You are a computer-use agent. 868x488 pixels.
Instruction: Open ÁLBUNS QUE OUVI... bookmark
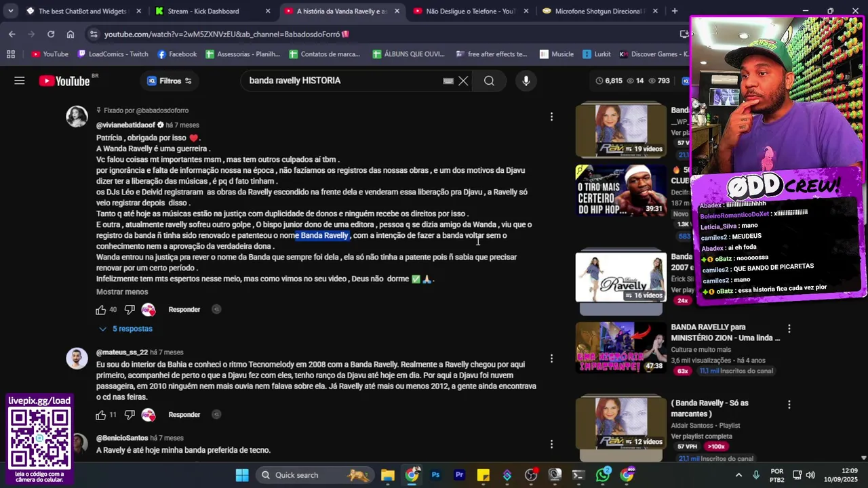pyautogui.click(x=408, y=54)
